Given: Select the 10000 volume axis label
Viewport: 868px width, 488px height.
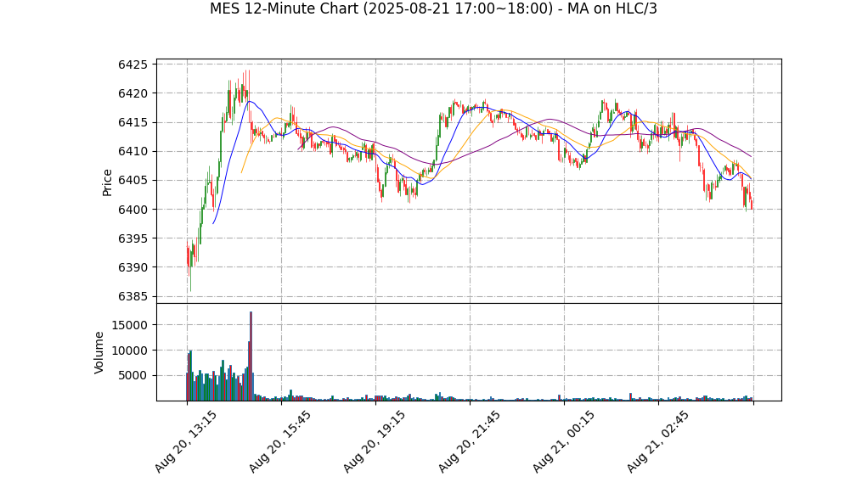Looking at the screenshot, I should click(x=129, y=351).
